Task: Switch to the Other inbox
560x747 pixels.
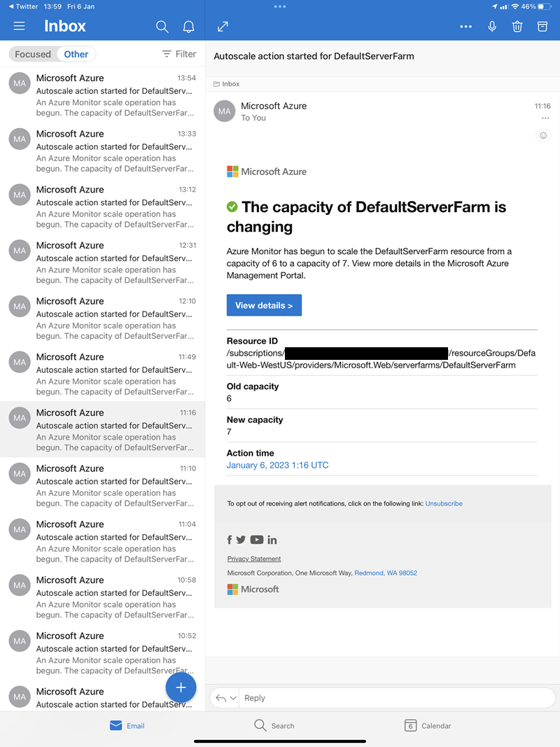Action: click(76, 55)
